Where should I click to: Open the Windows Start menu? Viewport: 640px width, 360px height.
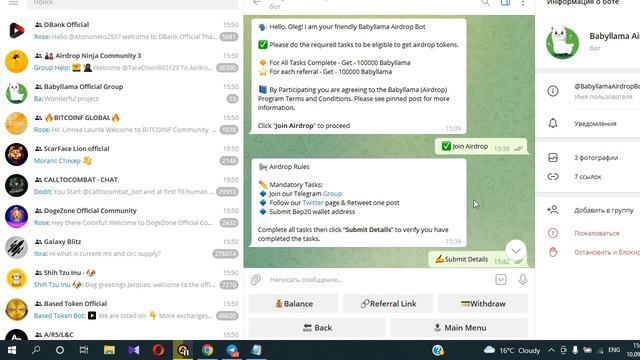[11, 350]
